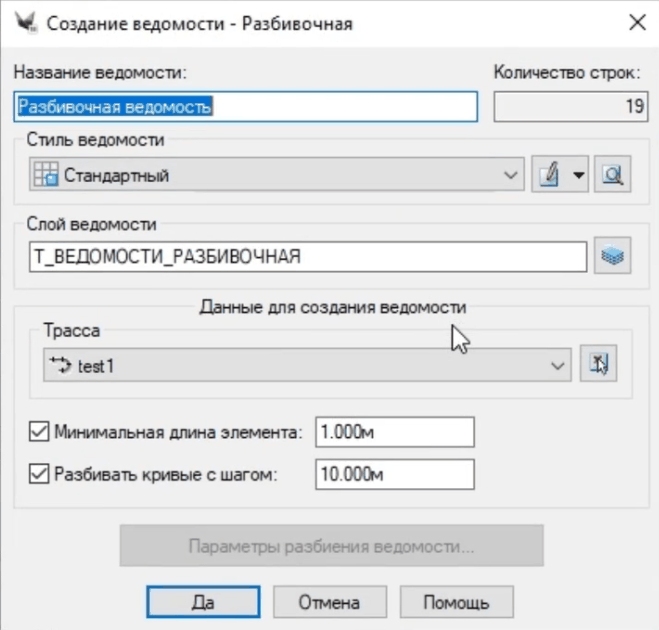The height and width of the screenshot is (630, 659).
Task: Click the pick alignment from drawing icon
Action: point(598,364)
